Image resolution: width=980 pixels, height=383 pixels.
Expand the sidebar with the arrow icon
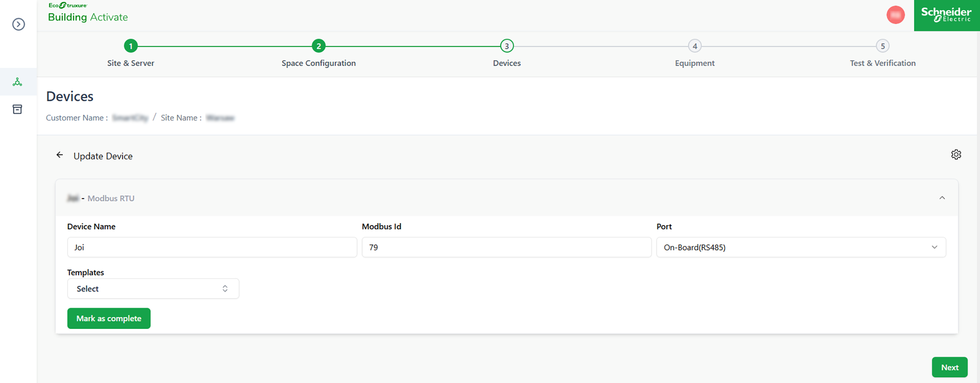[x=18, y=24]
